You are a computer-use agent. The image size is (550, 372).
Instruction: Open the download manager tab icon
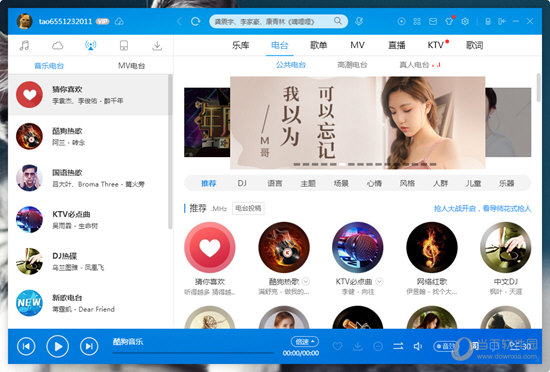coord(157,46)
